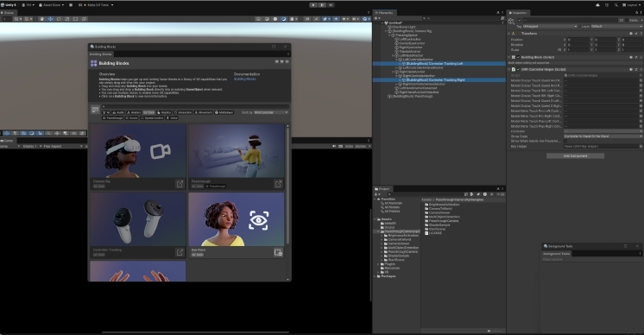
Task: Collapse the LeftHandAnchor node in Hierarchy
Action: pyautogui.click(x=394, y=55)
